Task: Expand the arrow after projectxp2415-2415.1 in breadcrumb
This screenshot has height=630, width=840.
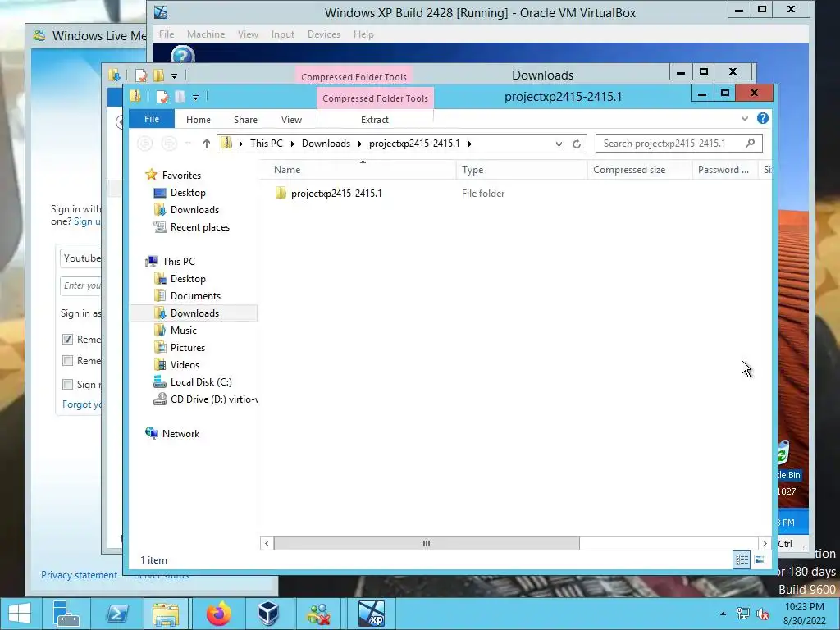Action: pos(470,144)
